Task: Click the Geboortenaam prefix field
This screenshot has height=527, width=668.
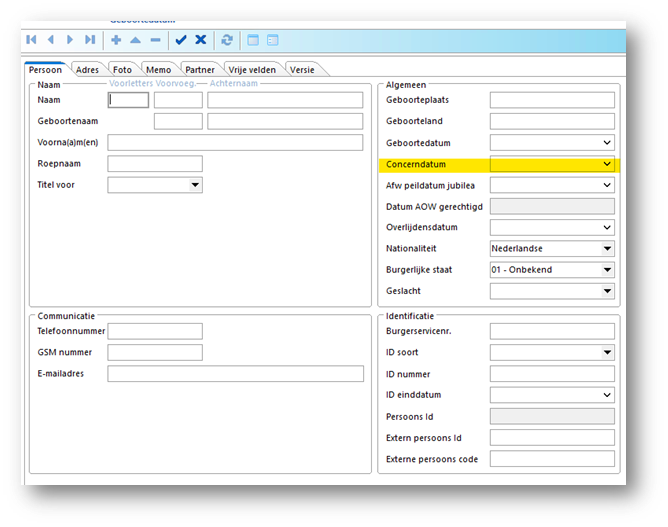Action: [x=178, y=121]
